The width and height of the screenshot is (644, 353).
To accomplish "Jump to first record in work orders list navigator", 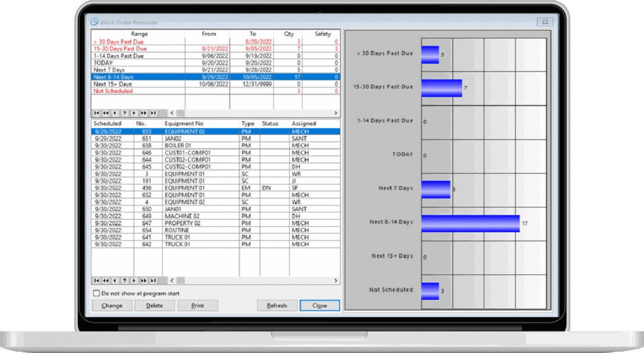I will click(96, 280).
